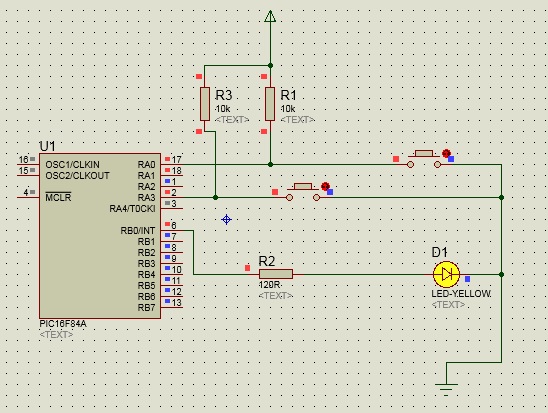This screenshot has width=548, height=413.
Task: Select resistor R1 component body
Action: coord(270,104)
